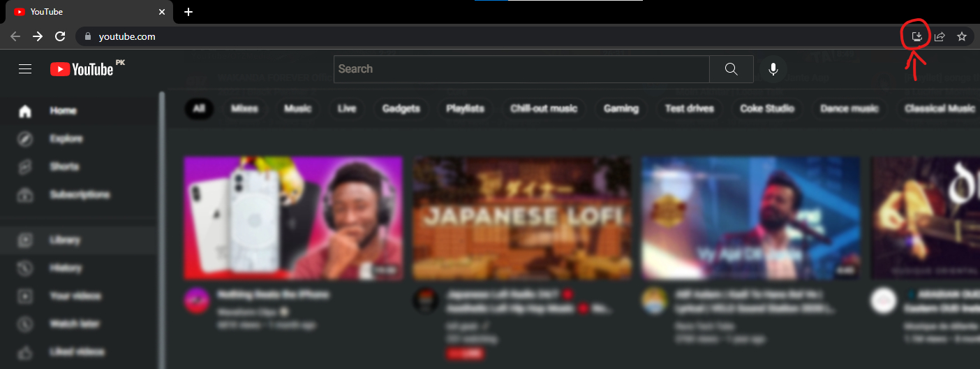Select the Chill-out music chip

point(544,108)
